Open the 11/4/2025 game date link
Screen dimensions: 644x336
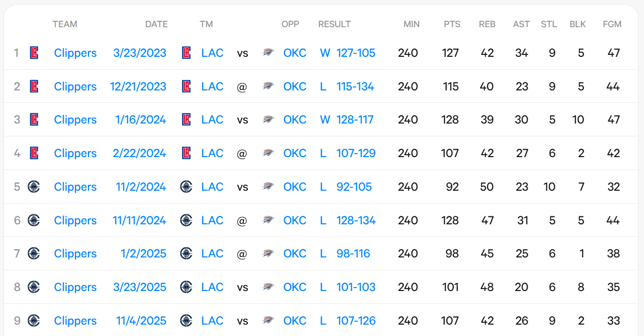[x=141, y=321]
